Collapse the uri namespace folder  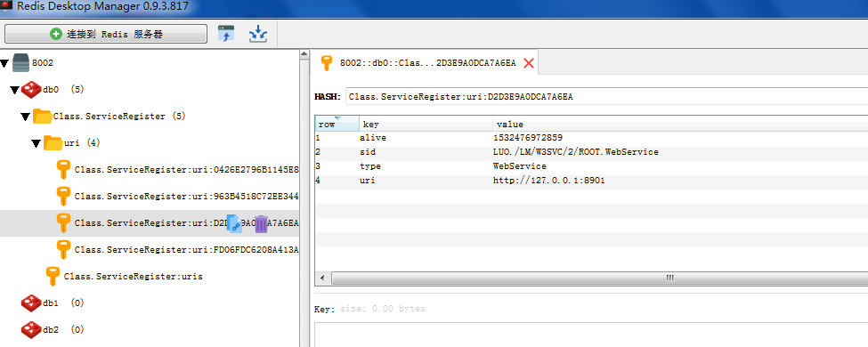(x=36, y=143)
